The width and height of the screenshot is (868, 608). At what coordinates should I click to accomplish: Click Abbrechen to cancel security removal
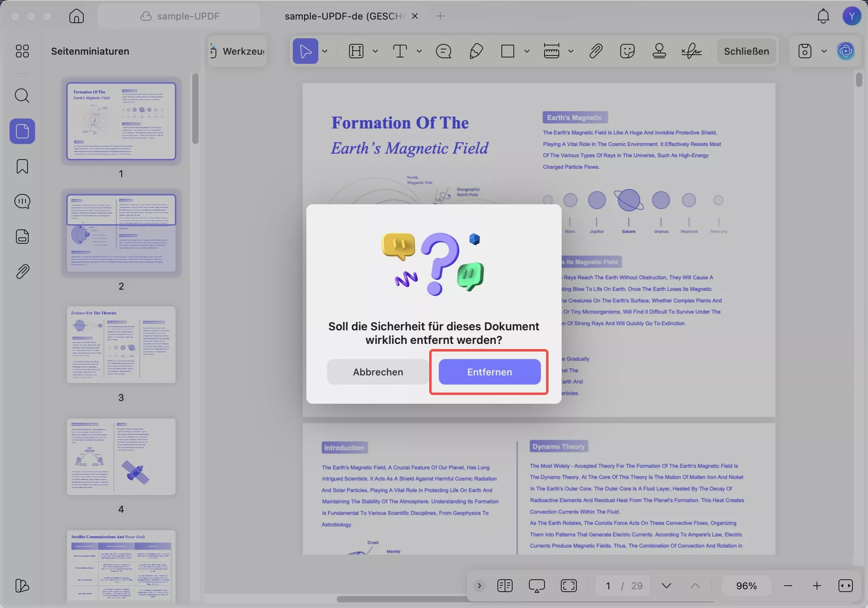click(x=378, y=372)
